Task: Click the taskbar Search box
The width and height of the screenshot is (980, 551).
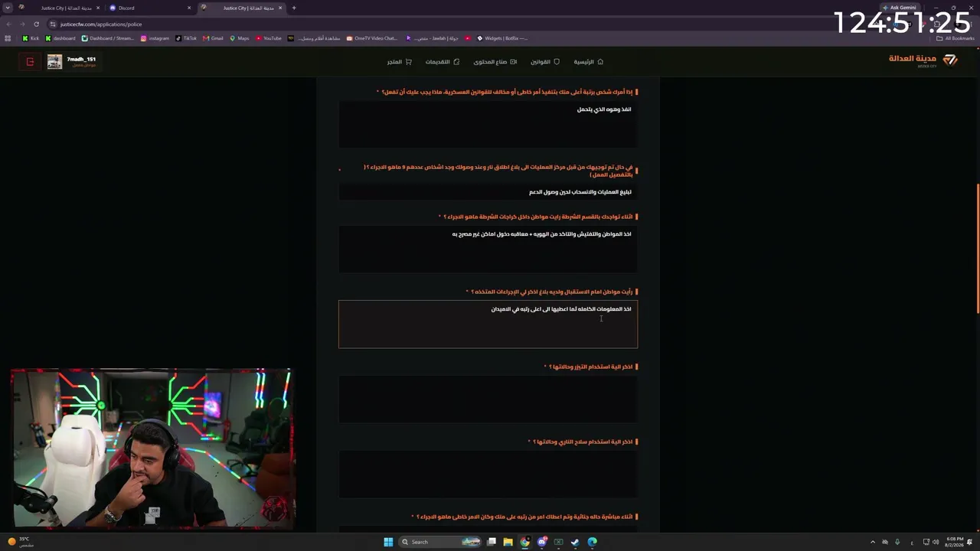Action: click(x=440, y=542)
